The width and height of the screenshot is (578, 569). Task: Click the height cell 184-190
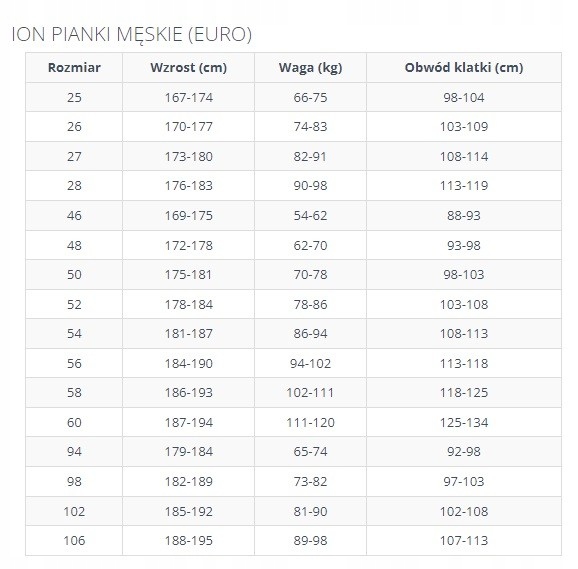click(x=188, y=363)
